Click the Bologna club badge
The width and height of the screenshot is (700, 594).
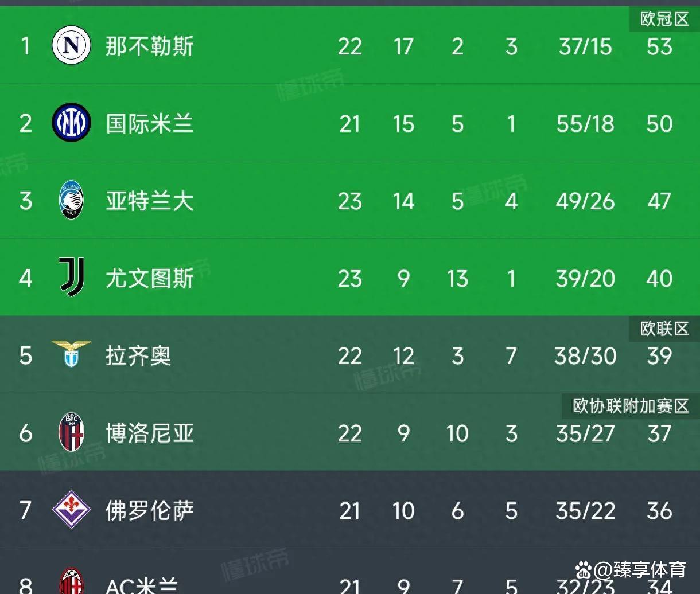click(x=71, y=432)
